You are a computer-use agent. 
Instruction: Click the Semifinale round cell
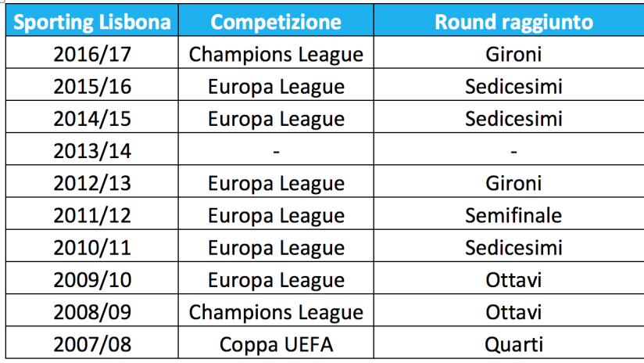(510, 214)
